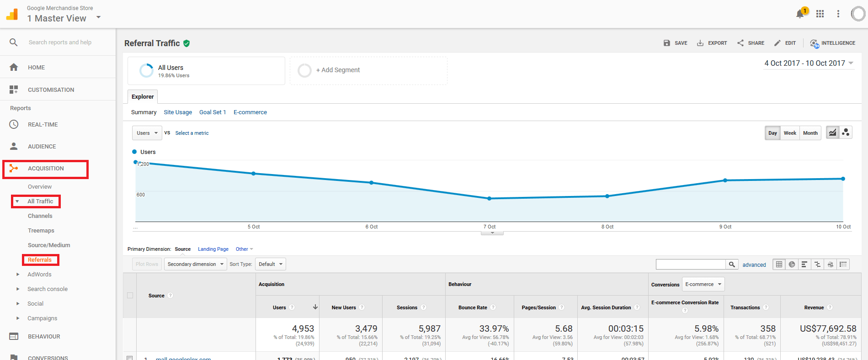Click Add Segment box
Screen dimensions: 868x360
[x=368, y=70]
